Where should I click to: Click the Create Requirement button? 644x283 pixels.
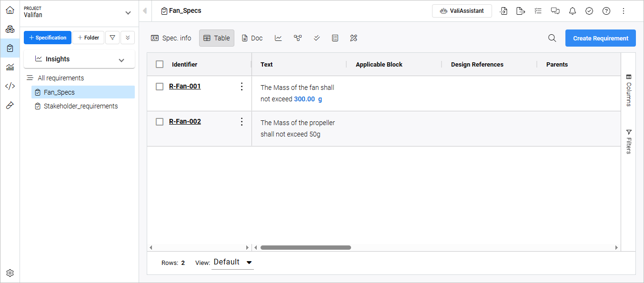[x=600, y=38]
